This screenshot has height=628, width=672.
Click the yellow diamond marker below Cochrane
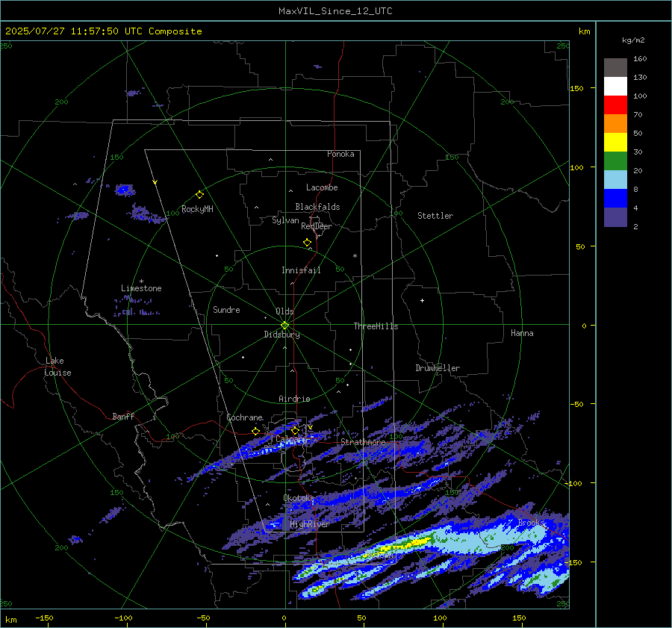click(x=256, y=431)
